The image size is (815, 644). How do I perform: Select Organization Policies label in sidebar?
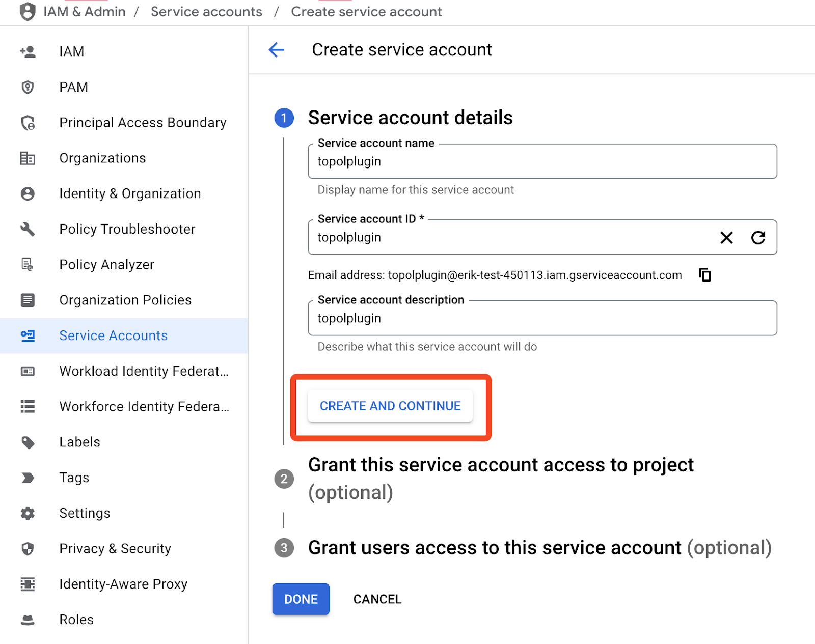click(x=125, y=300)
